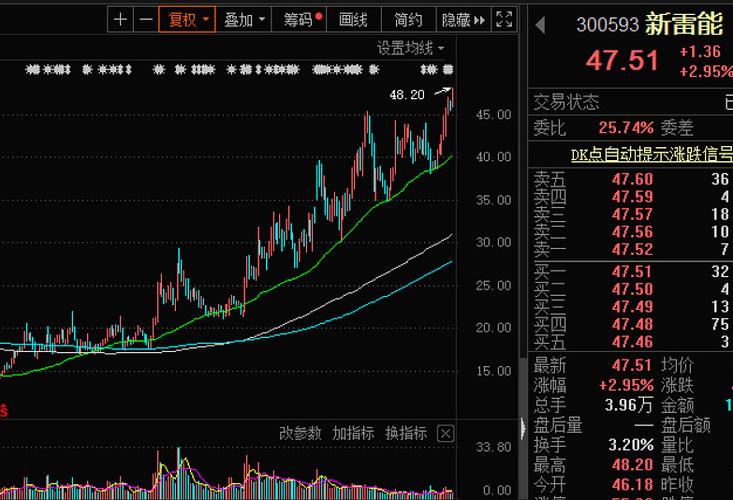Switch to 简约 simple mode
This screenshot has height=500, width=733.
click(x=408, y=20)
